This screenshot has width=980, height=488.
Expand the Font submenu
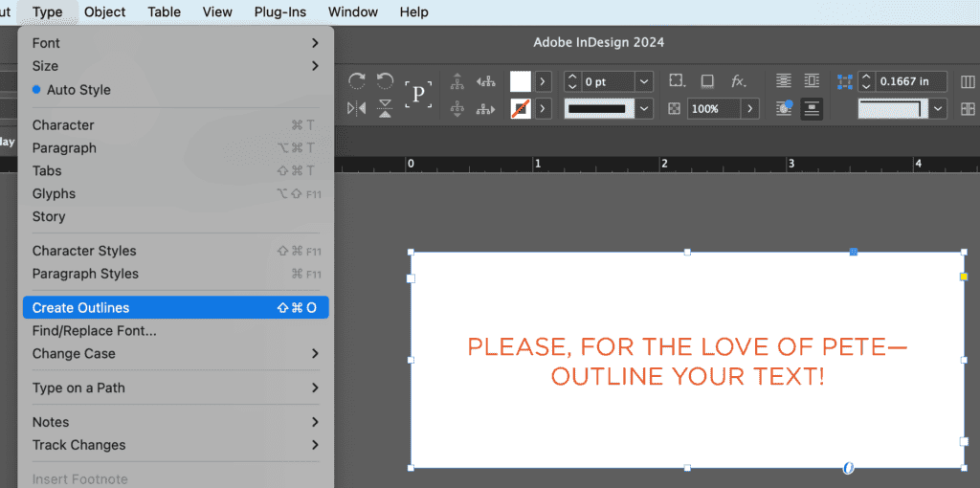[176, 43]
